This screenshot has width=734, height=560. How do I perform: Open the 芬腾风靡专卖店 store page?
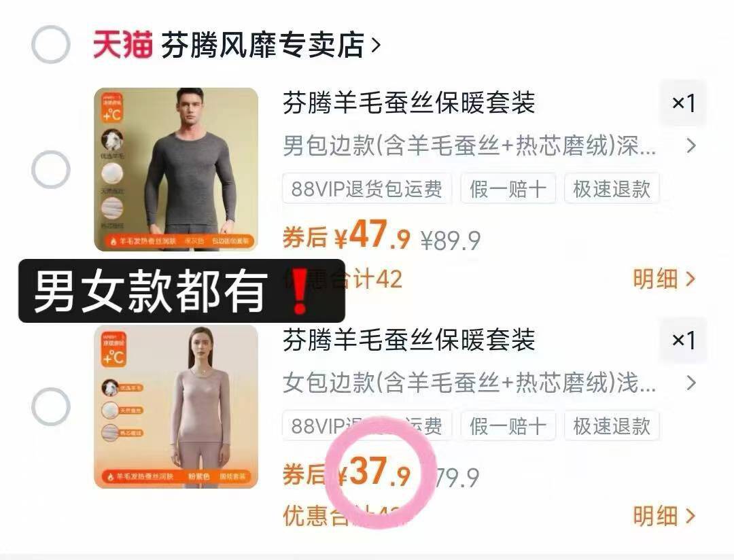[262, 45]
